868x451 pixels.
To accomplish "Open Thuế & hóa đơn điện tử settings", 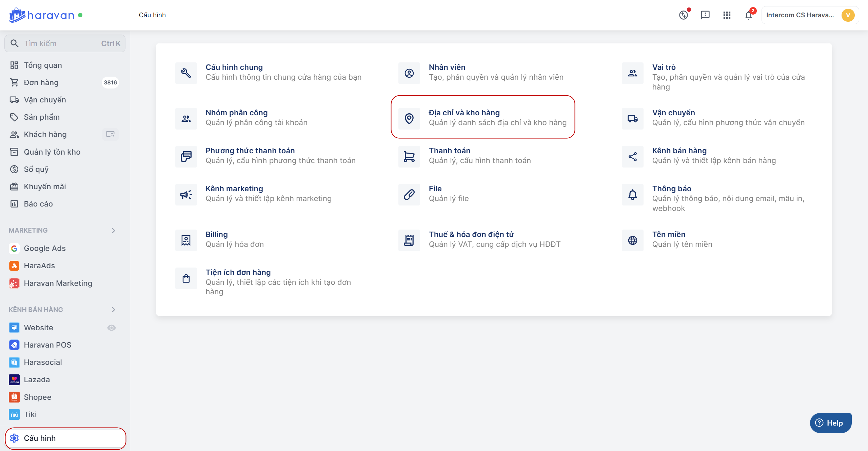I will (471, 234).
